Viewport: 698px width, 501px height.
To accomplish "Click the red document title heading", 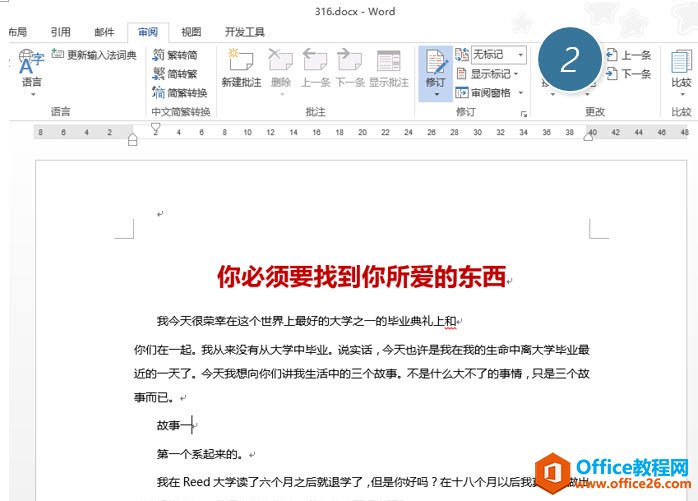I will [x=361, y=277].
